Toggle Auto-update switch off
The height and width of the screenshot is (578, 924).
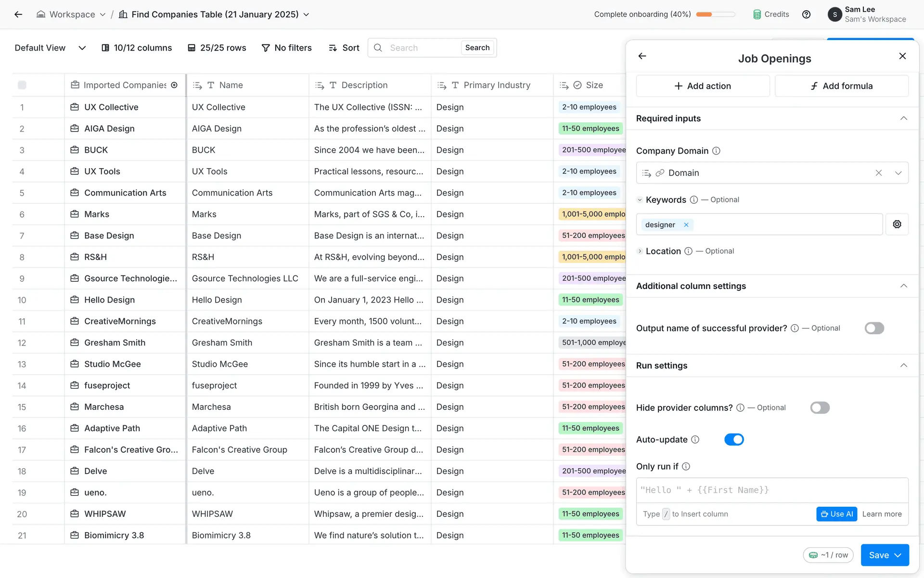tap(734, 440)
